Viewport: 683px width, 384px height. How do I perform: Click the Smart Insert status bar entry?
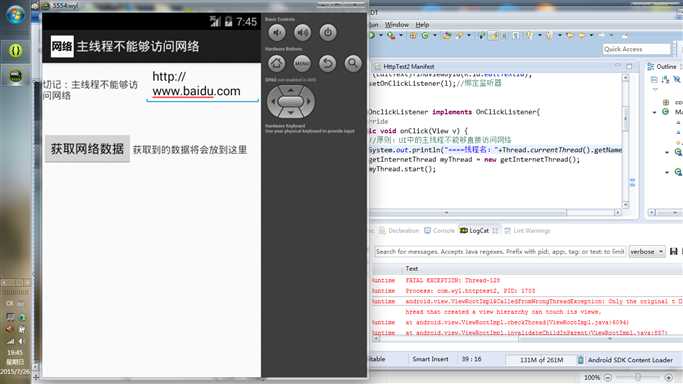(430, 359)
